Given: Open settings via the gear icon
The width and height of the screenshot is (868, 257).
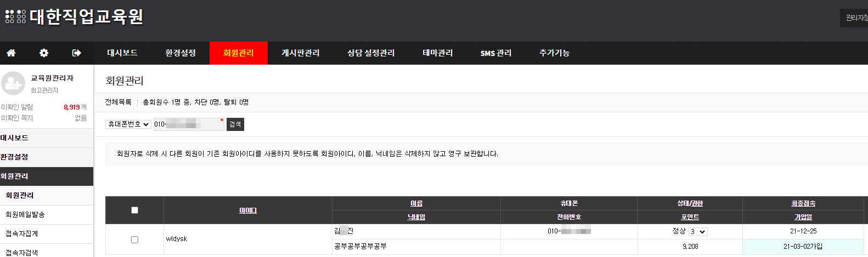Looking at the screenshot, I should 44,53.
